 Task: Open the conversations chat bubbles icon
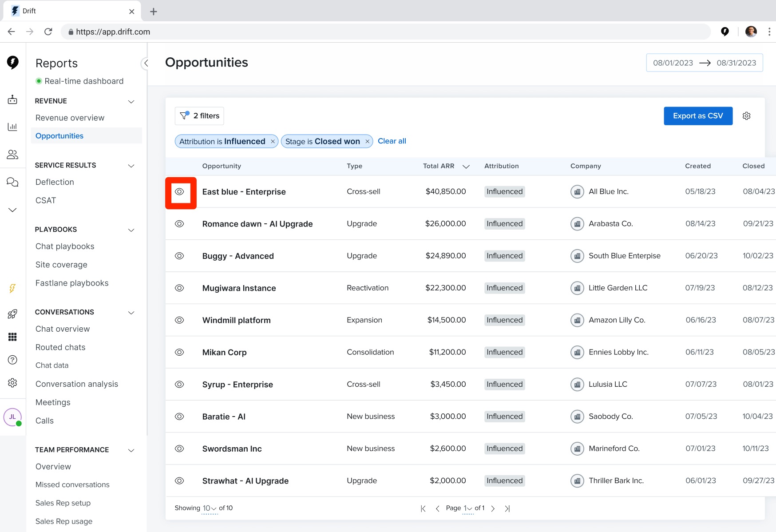(12, 182)
